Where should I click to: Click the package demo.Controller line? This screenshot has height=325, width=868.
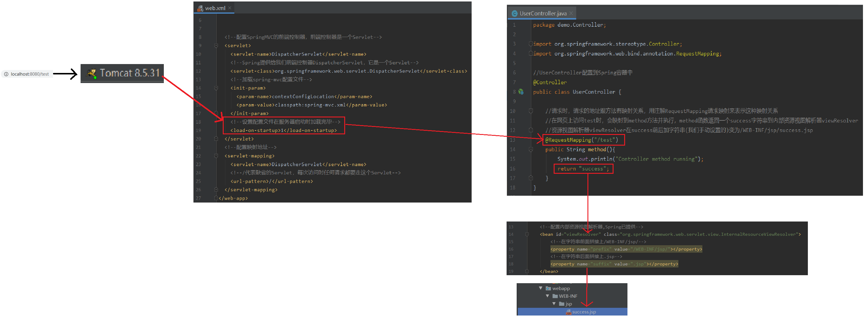tap(569, 25)
